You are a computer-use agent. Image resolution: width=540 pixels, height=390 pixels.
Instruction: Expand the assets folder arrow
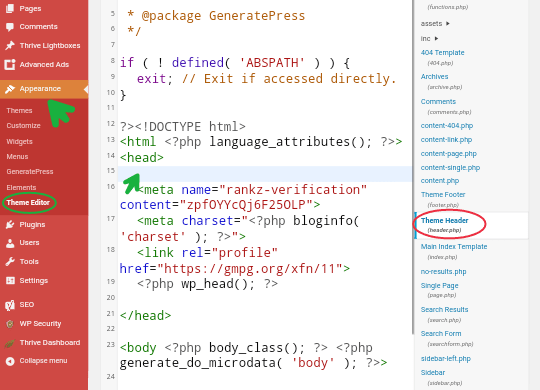click(448, 24)
